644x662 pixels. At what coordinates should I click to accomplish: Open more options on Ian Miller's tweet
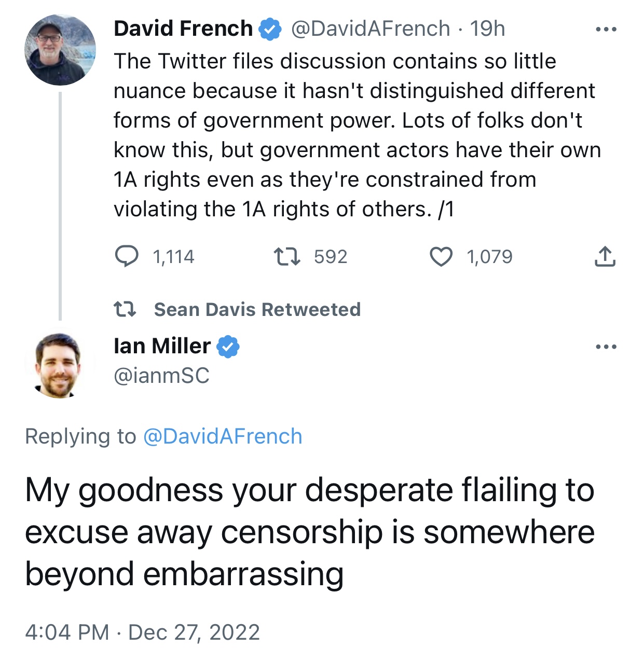(606, 346)
